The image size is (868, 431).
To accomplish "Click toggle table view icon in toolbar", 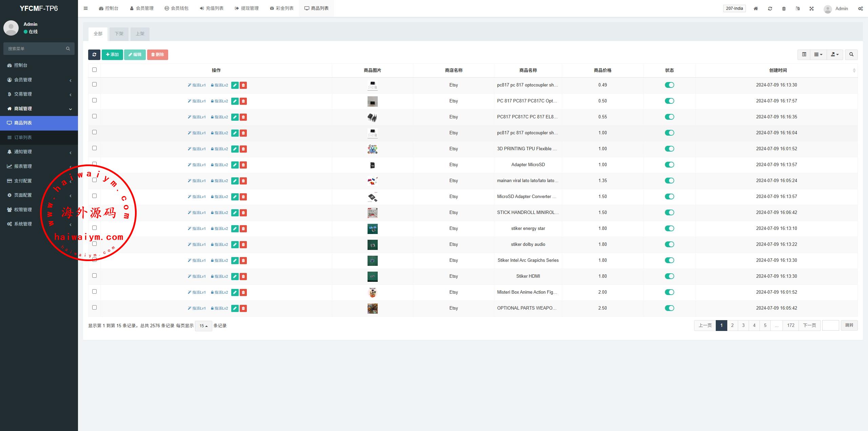I will point(804,55).
